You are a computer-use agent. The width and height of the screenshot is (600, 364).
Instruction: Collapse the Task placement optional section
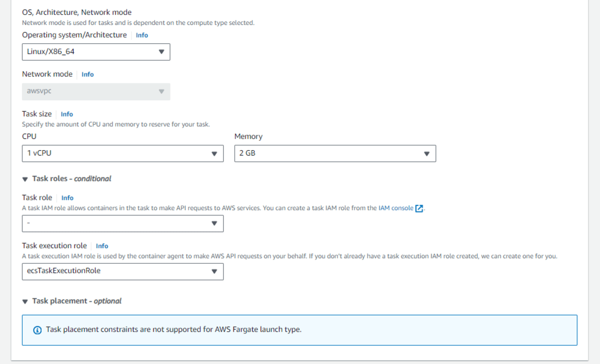(x=72, y=301)
